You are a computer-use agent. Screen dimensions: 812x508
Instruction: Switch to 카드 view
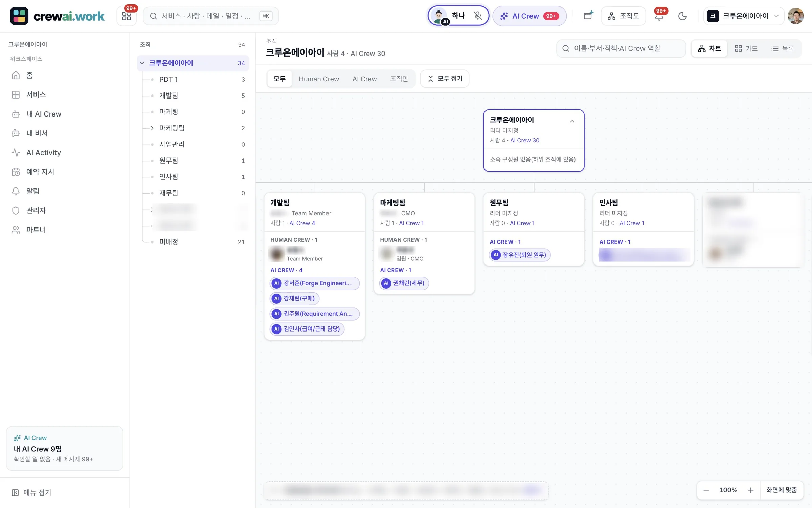pyautogui.click(x=746, y=49)
